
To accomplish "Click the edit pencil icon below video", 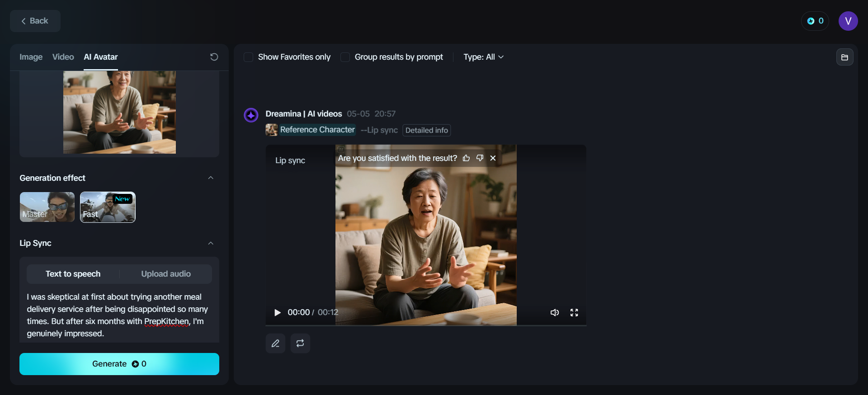I will 275,343.
